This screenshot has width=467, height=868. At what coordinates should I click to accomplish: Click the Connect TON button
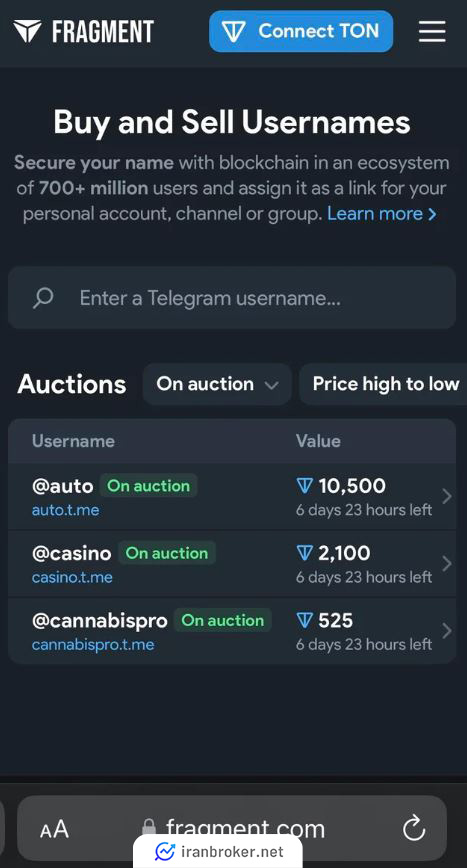click(301, 32)
